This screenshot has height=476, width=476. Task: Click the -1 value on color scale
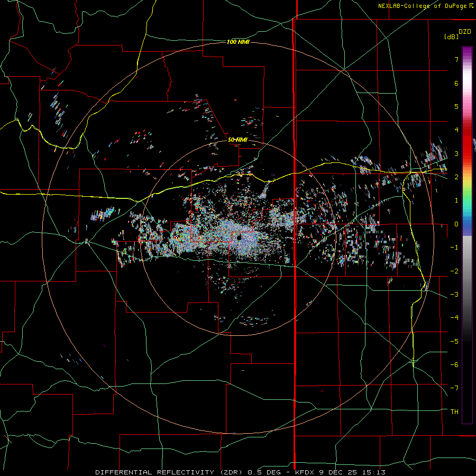[454, 248]
